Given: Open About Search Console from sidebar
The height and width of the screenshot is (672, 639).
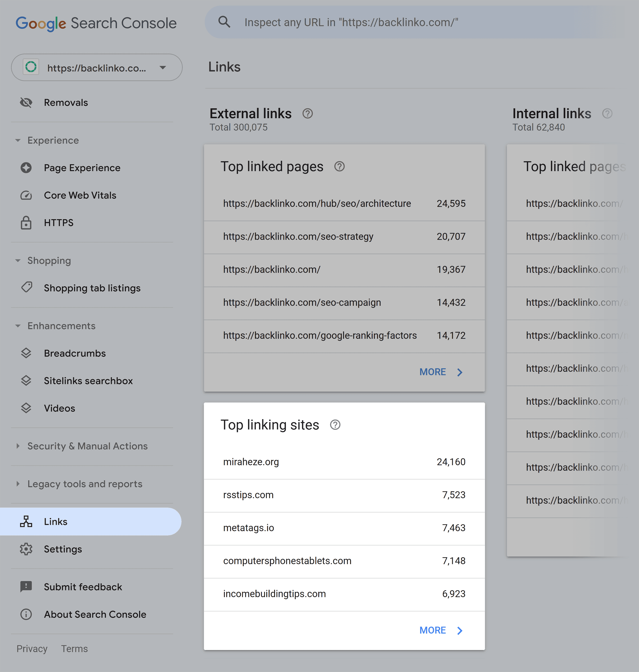Looking at the screenshot, I should pos(95,614).
